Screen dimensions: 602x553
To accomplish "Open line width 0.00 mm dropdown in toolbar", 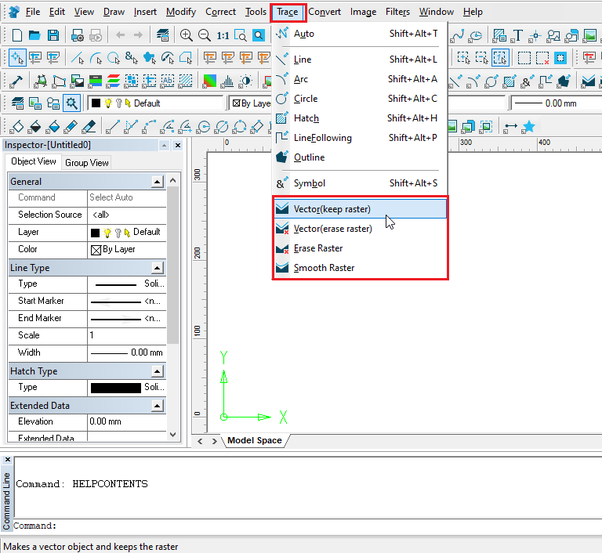I will [x=555, y=103].
